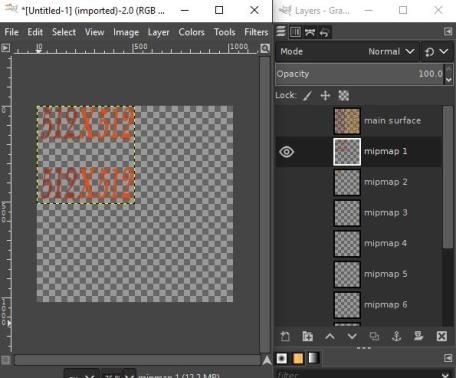Open the Edit menu
This screenshot has height=378, width=456.
35,32
